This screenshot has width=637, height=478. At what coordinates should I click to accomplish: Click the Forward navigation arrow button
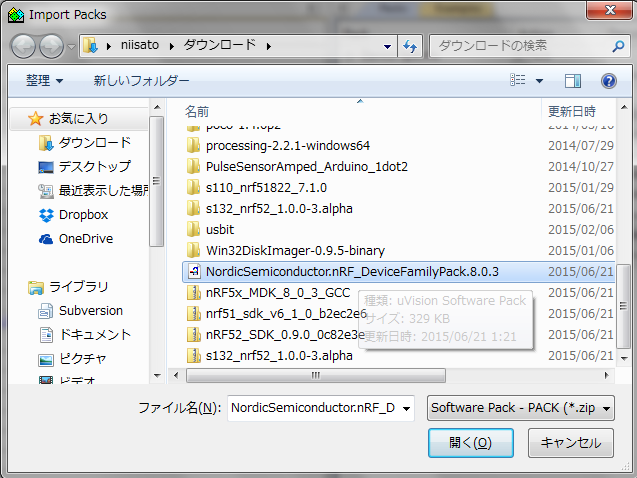[x=51, y=46]
